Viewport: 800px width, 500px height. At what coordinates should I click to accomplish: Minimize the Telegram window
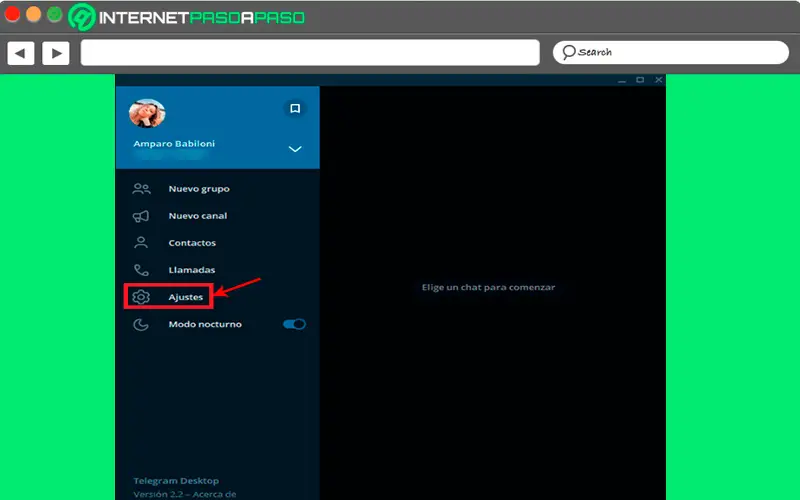point(622,80)
